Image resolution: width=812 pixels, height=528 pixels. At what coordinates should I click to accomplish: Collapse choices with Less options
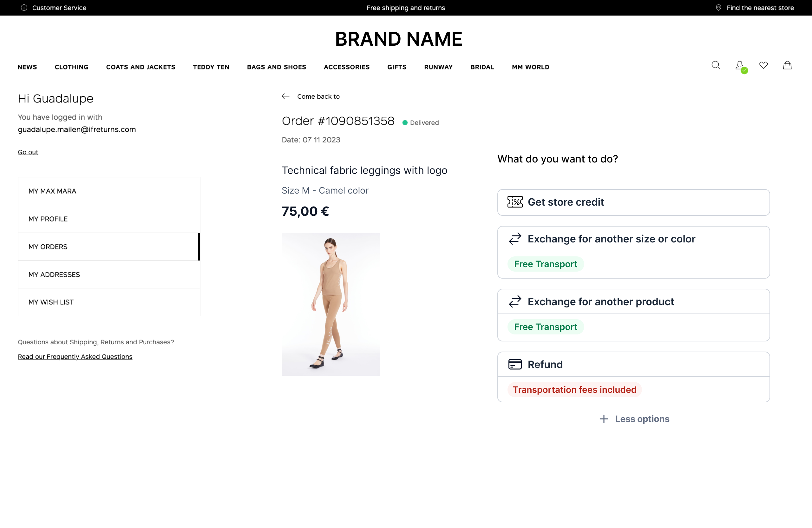point(634,419)
